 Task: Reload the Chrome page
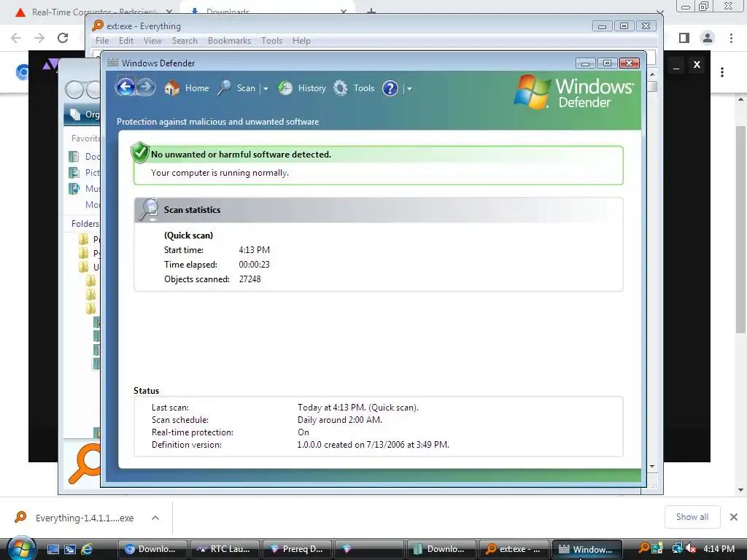[x=63, y=38]
